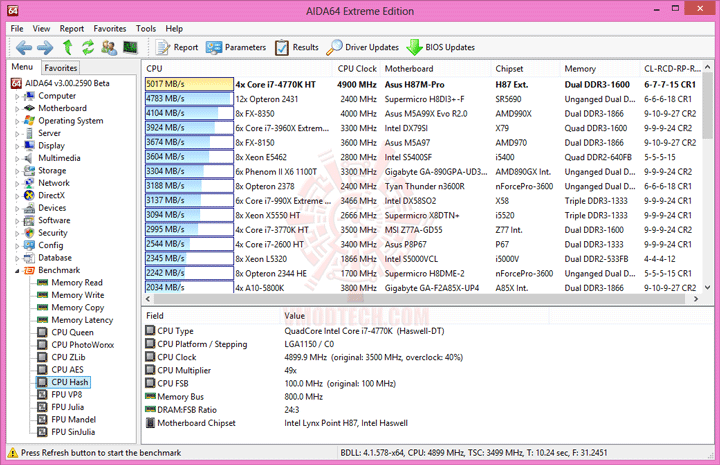Open the Report menu
Image resolution: width=720 pixels, height=465 pixels.
[72, 28]
